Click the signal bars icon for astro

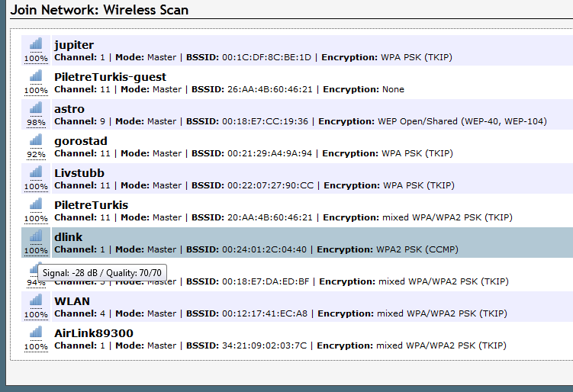pyautogui.click(x=36, y=108)
